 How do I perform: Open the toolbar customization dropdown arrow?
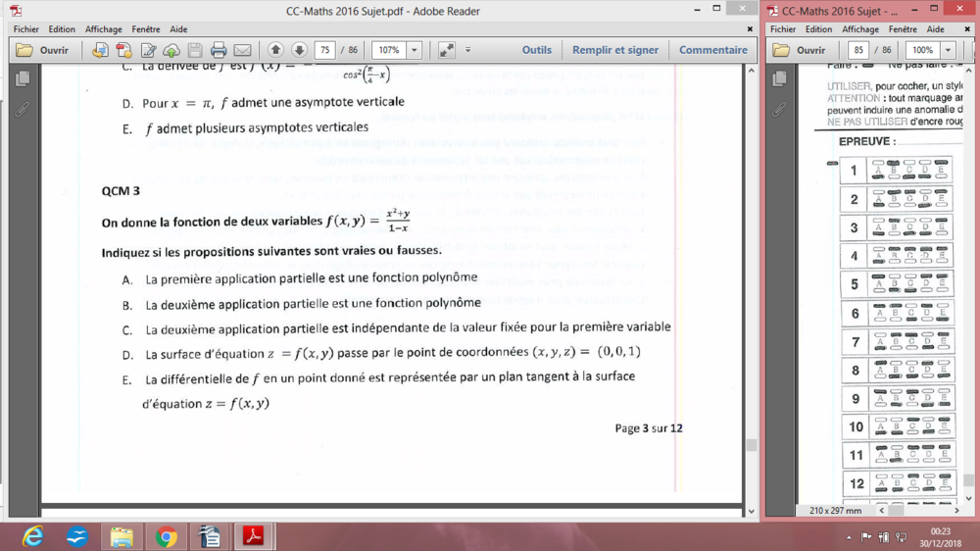[467, 50]
